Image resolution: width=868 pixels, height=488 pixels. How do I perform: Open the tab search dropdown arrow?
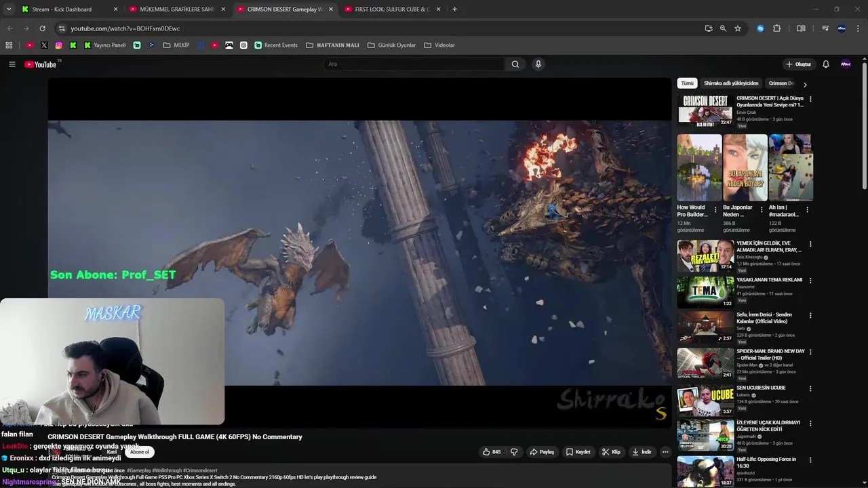[9, 9]
